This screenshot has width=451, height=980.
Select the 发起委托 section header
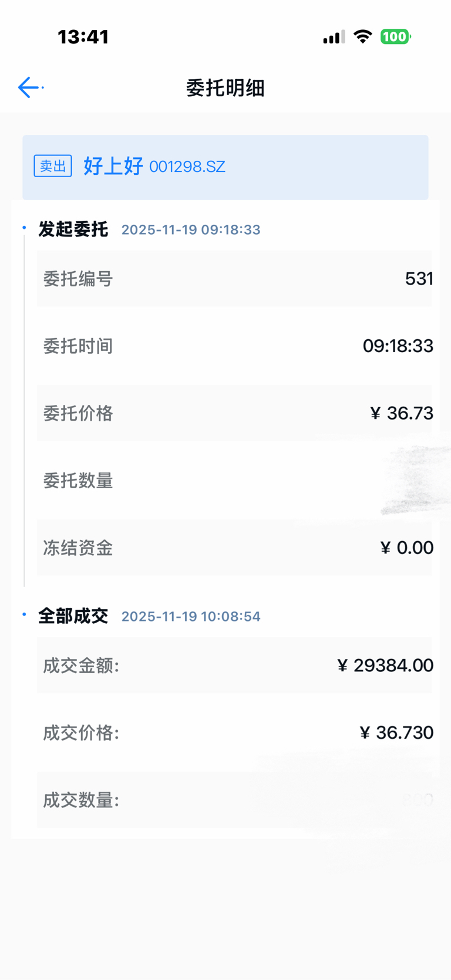pyautogui.click(x=73, y=229)
